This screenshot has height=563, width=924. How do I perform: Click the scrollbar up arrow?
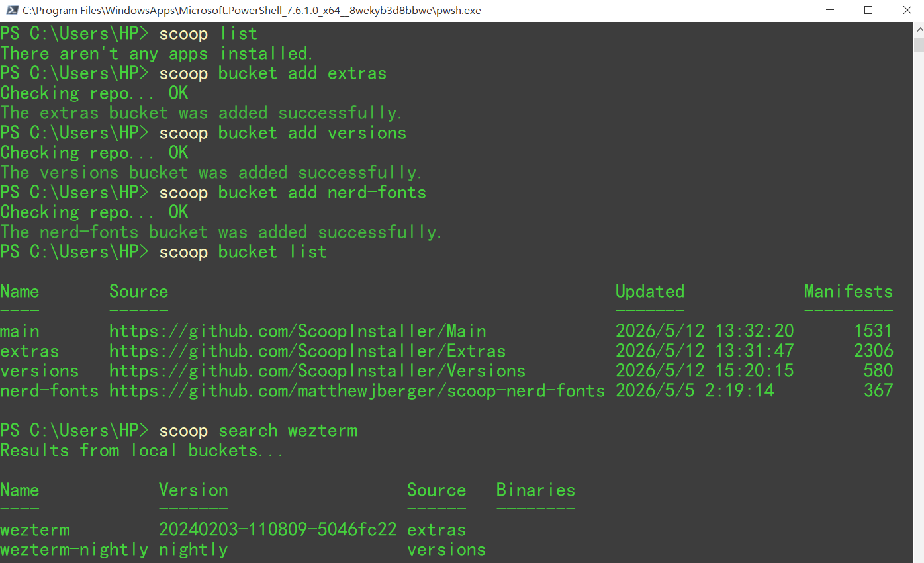pos(919,30)
